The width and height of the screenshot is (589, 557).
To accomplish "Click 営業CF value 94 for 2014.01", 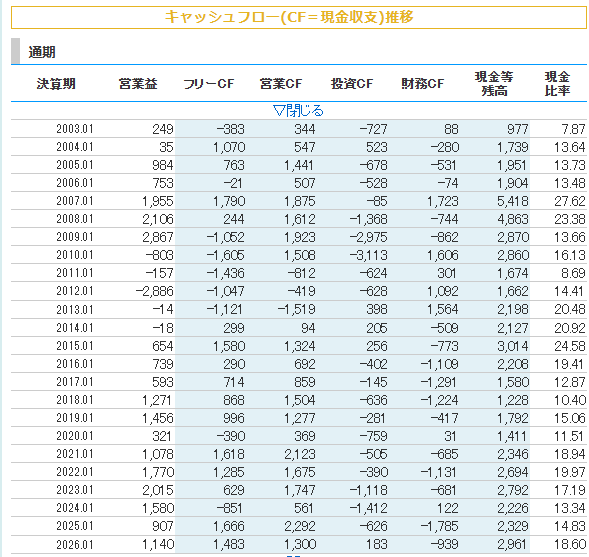I will pyautogui.click(x=308, y=328).
